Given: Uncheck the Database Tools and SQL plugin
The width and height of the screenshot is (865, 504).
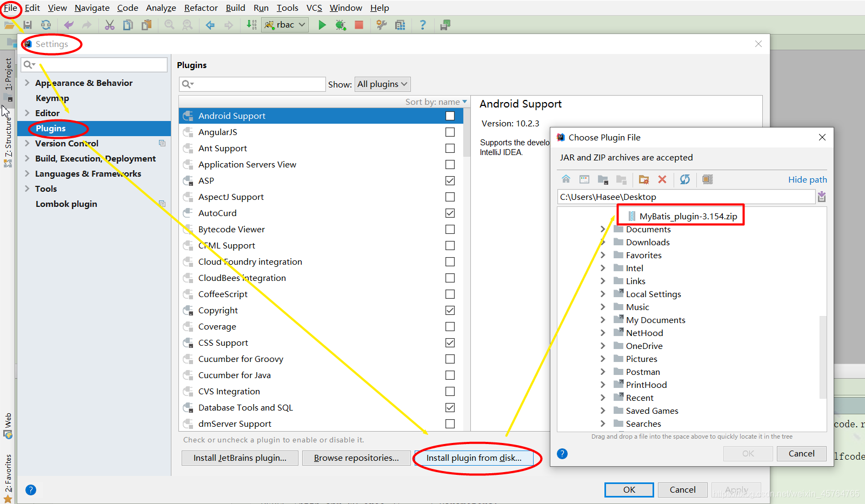Looking at the screenshot, I should 450,407.
